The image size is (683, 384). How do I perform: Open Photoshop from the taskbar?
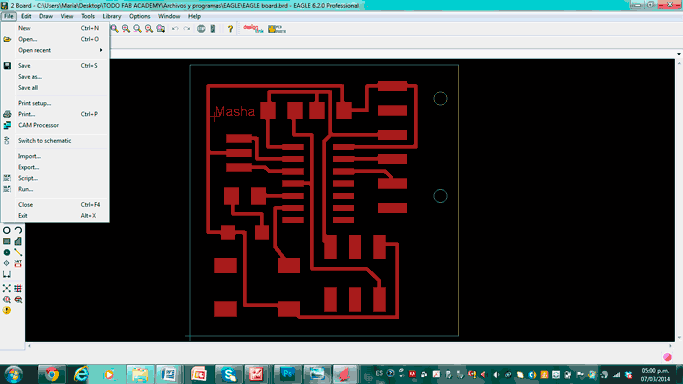(287, 374)
